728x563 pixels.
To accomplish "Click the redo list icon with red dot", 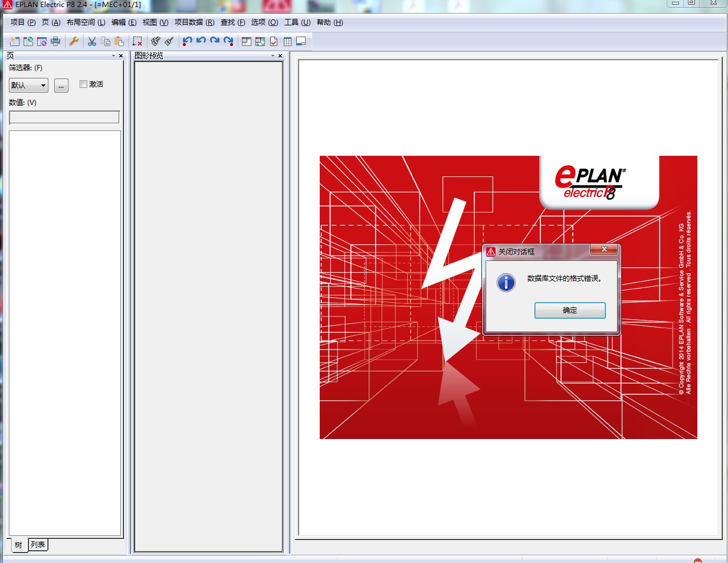I will (228, 41).
